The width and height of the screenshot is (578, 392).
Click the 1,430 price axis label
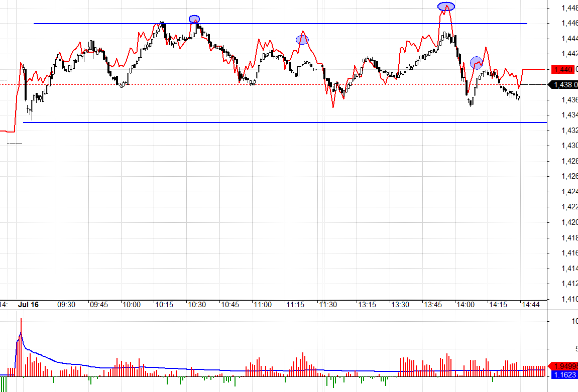(x=569, y=146)
